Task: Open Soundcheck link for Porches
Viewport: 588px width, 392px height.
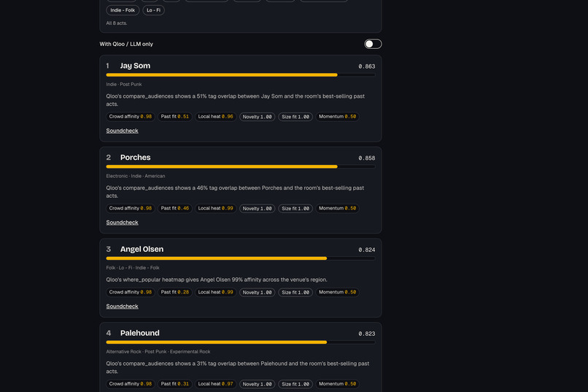Action: click(123, 223)
